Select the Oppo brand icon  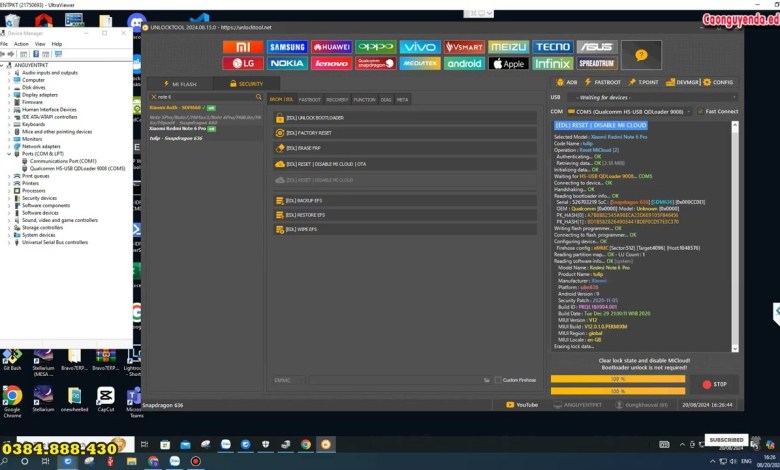point(376,47)
